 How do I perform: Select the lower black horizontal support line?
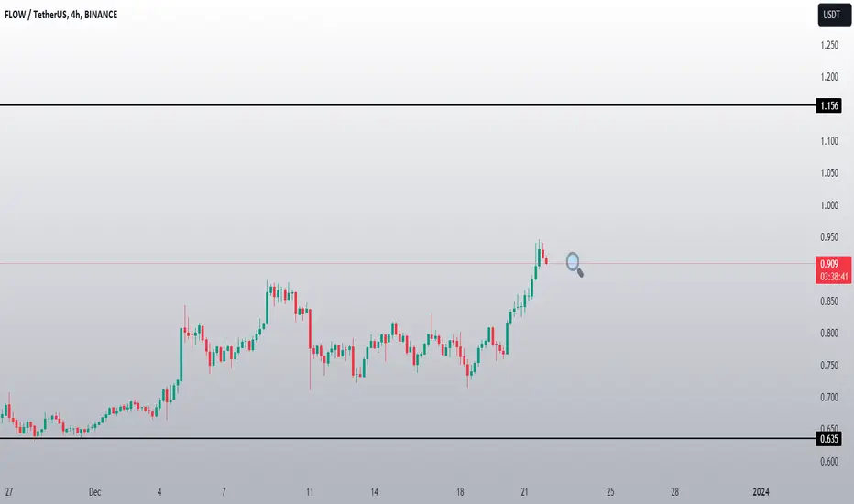pyautogui.click(x=367, y=438)
